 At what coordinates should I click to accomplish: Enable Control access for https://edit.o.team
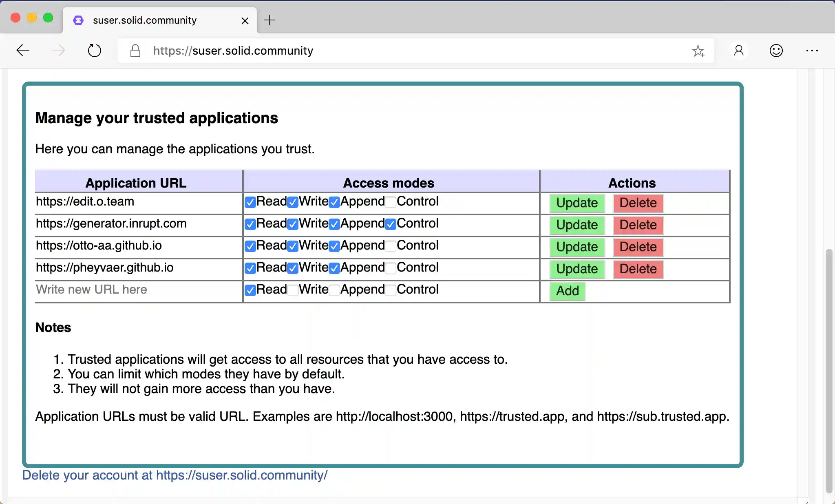point(390,202)
